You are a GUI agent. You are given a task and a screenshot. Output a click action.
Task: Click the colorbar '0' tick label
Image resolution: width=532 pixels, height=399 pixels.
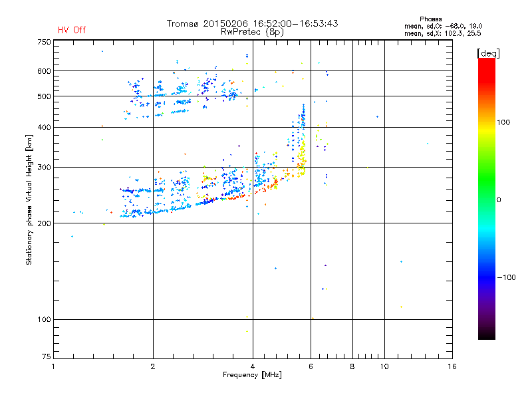(x=498, y=199)
